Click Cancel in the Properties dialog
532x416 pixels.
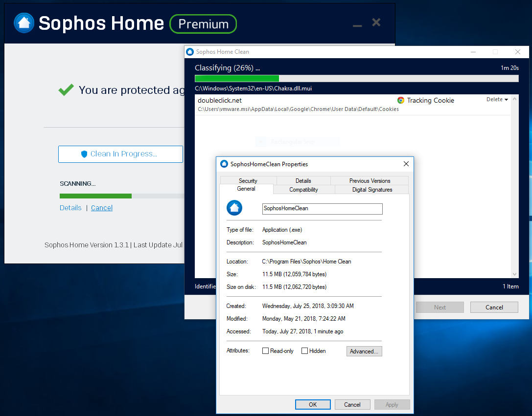[x=352, y=404]
